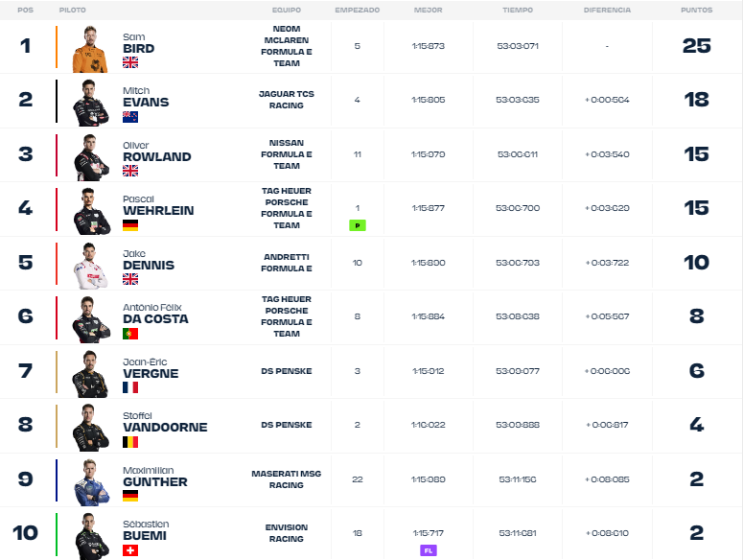Click the purple FL fastest lap badge
The width and height of the screenshot is (743, 560).
pos(429,550)
